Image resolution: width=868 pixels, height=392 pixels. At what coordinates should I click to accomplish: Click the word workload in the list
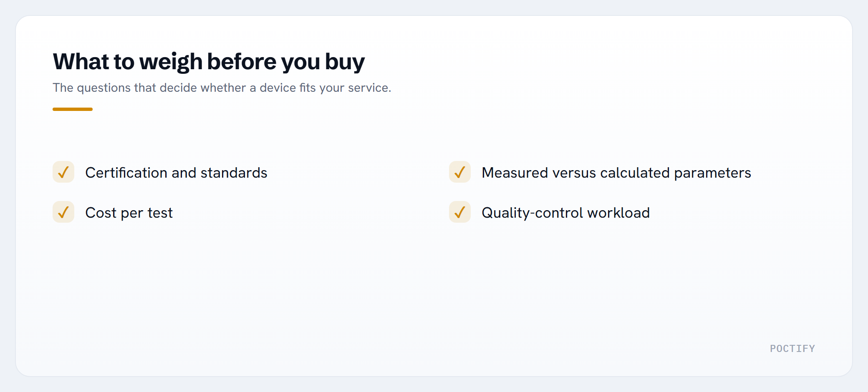point(618,213)
